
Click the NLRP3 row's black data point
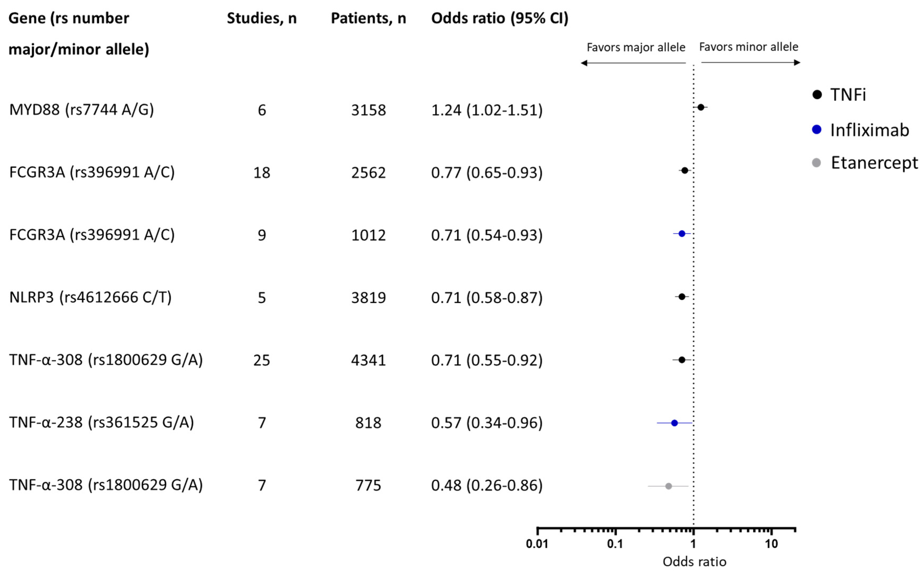[682, 296]
